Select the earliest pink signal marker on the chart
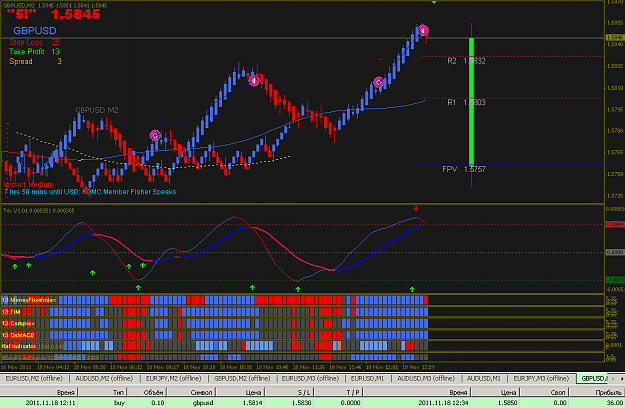The width and height of the screenshot is (625, 408). (x=155, y=135)
